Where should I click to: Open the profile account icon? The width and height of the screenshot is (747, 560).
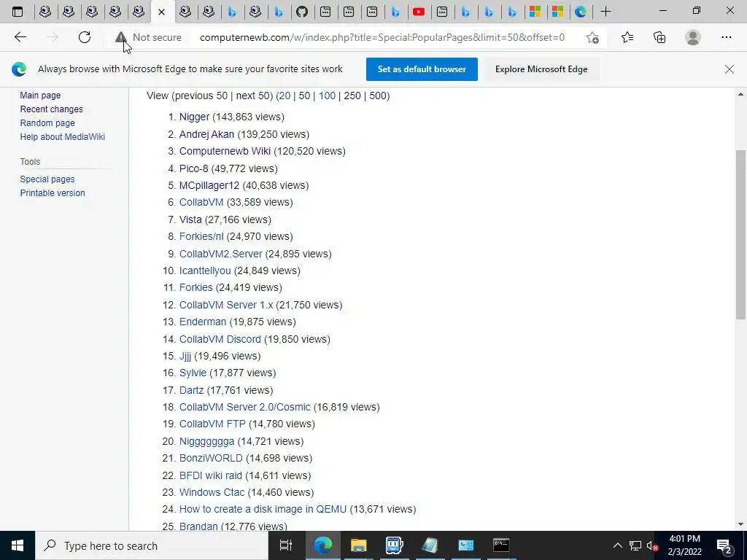click(x=693, y=37)
